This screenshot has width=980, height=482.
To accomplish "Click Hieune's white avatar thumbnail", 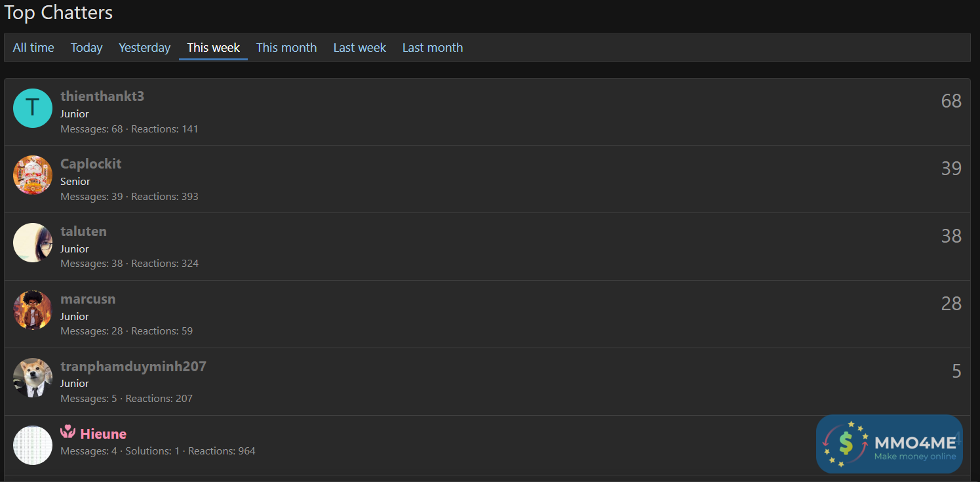I will tap(33, 445).
